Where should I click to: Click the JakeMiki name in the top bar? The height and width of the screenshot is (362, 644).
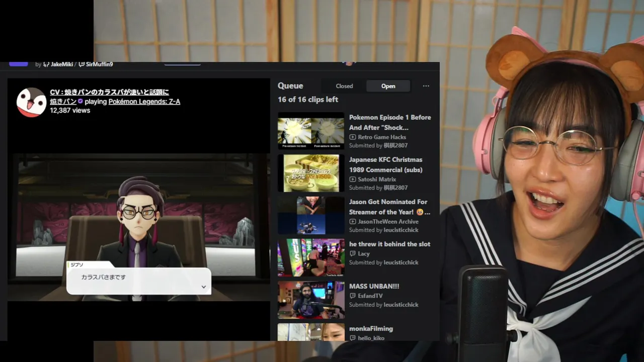point(62,64)
